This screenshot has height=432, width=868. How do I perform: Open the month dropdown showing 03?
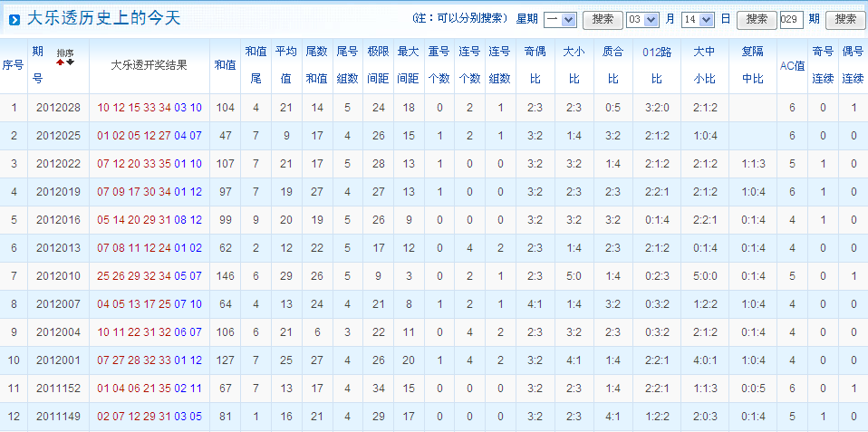[x=642, y=20]
